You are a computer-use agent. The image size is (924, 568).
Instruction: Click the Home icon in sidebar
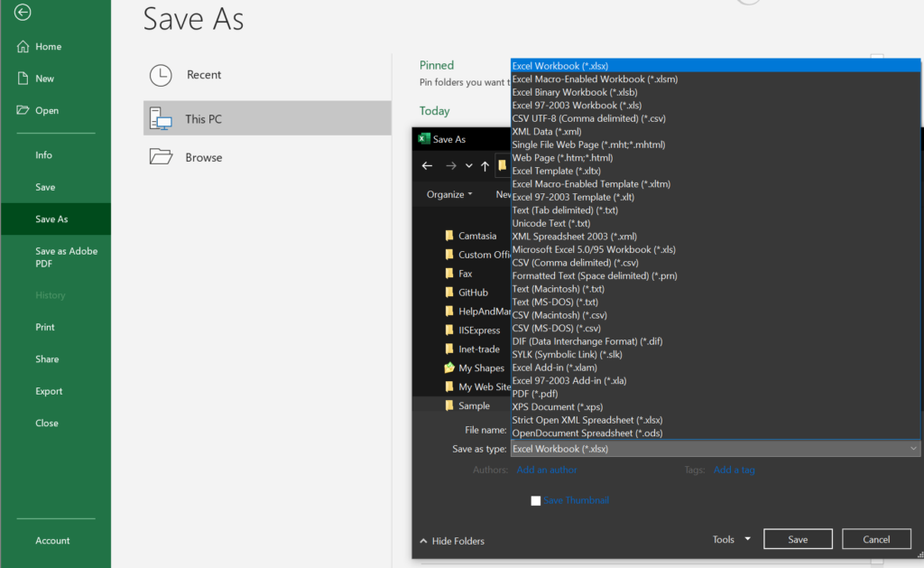point(23,47)
